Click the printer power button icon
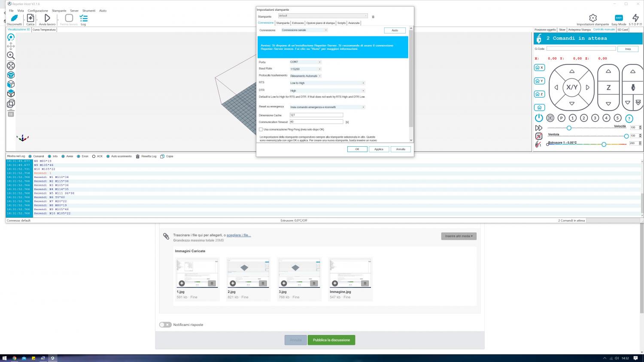 539,118
